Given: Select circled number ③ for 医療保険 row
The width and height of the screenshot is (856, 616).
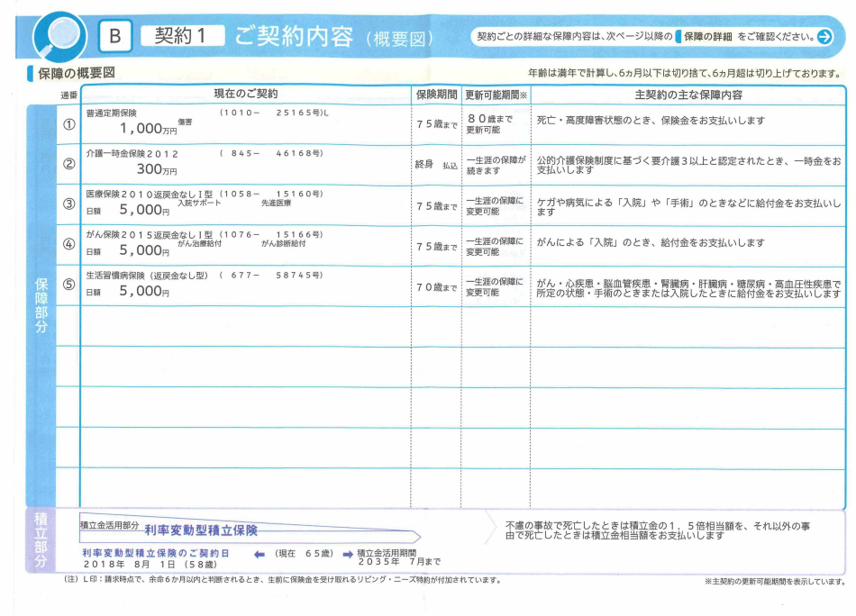Looking at the screenshot, I should [68, 204].
